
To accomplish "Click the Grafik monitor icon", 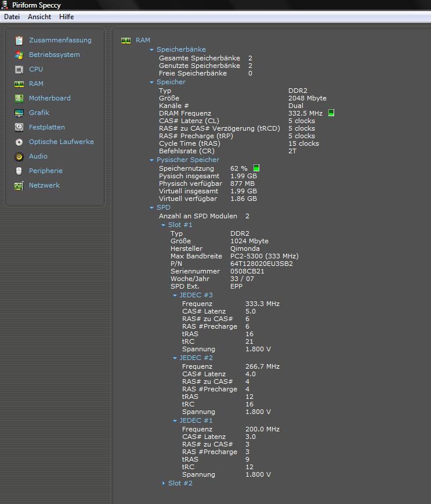I will coord(19,113).
